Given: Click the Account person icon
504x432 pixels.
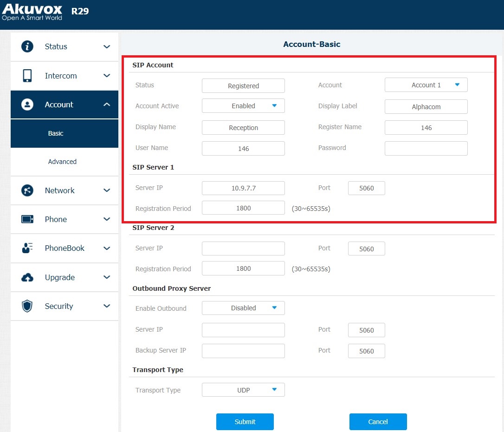Looking at the screenshot, I should [27, 105].
